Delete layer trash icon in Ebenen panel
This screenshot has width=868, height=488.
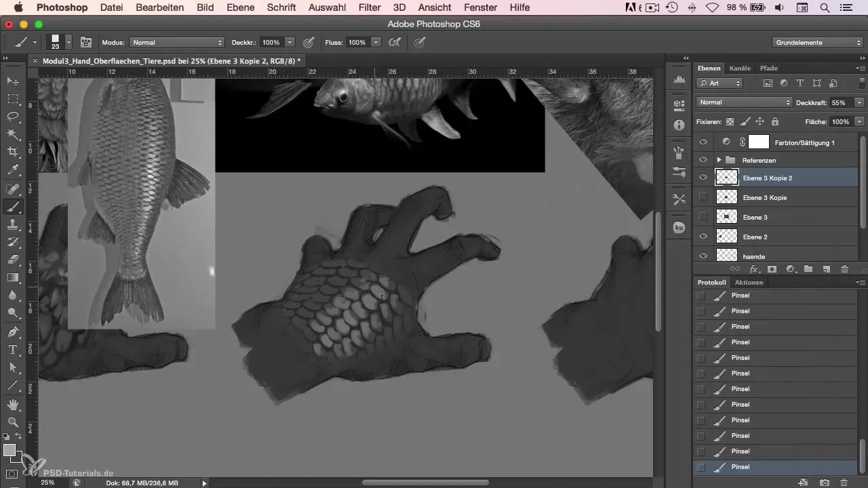pyautogui.click(x=845, y=269)
